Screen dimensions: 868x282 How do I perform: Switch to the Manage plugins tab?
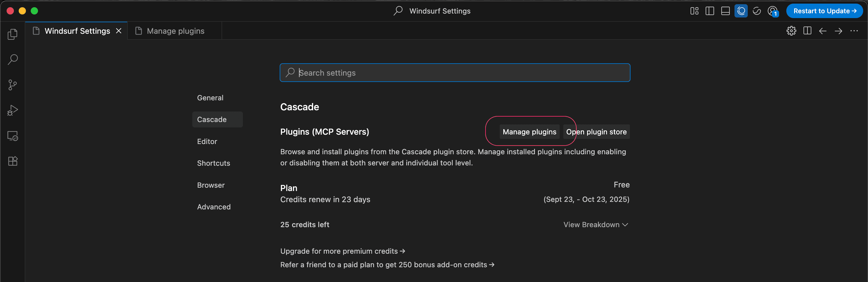(175, 31)
